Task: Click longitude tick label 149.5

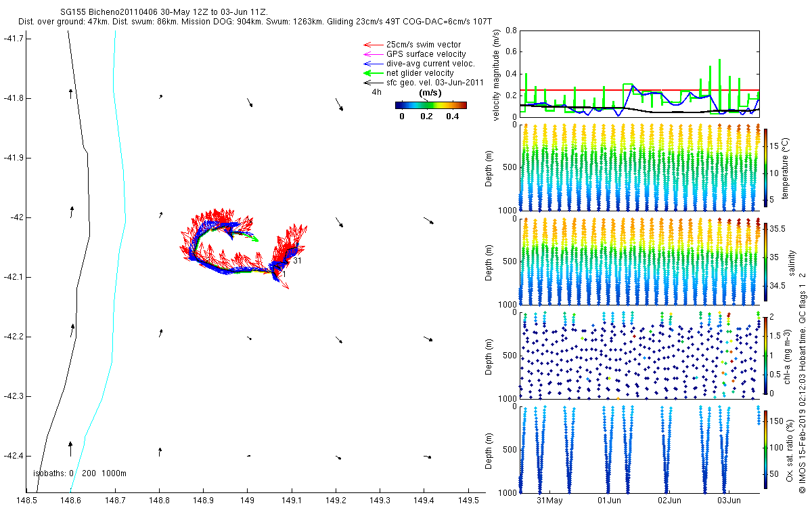Action: coord(468,500)
